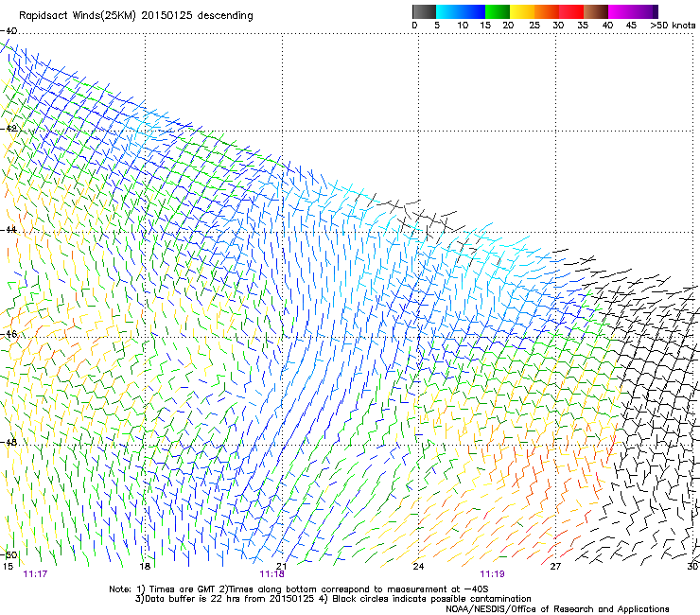Viewport: 700px width, 615px height.
Task: Click the 11:19 pass time marker
Action: (x=493, y=574)
